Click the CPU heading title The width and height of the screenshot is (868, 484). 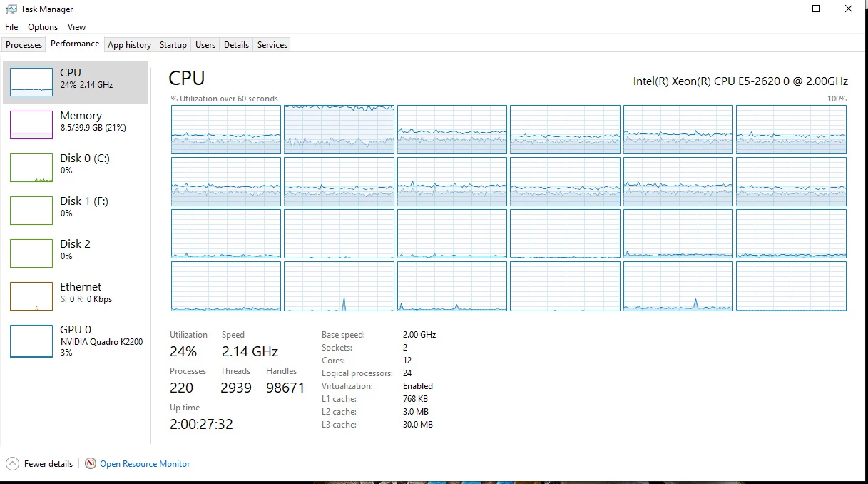[x=187, y=78]
